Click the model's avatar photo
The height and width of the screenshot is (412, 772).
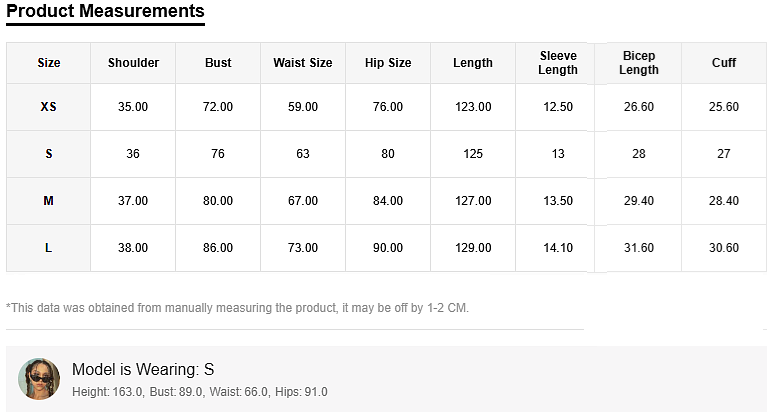pos(39,379)
